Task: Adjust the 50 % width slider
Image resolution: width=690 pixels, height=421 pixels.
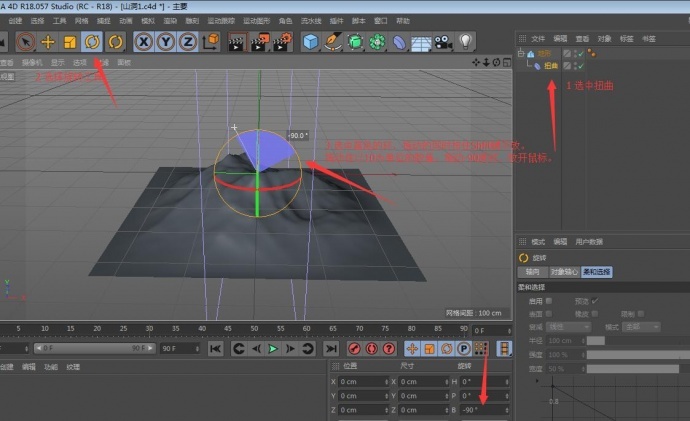Action: coord(638,369)
